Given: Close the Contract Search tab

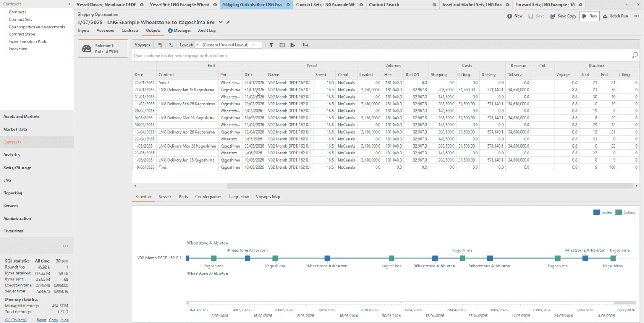Looking at the screenshot, I should point(434,5).
